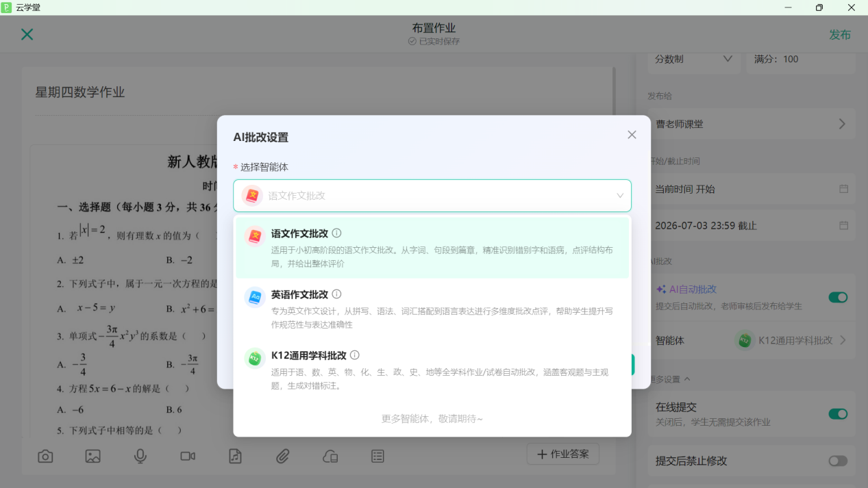Click the 已实时保存 status
Viewport: 868px width, 488px height.
point(434,42)
